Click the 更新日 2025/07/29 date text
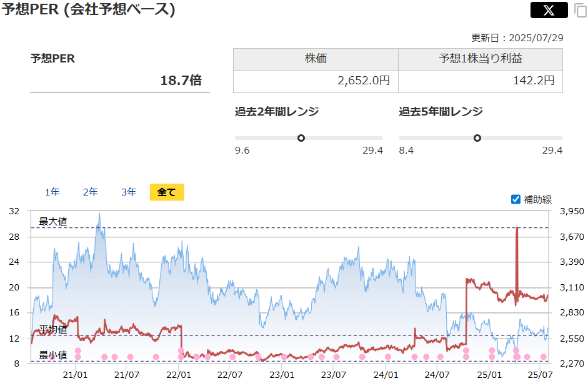 (x=517, y=37)
